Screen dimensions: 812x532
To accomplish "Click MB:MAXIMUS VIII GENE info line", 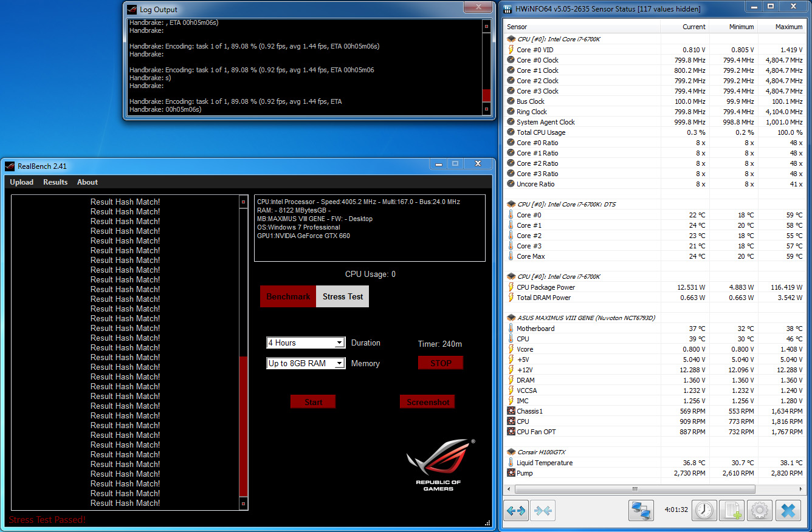I will click(x=315, y=219).
